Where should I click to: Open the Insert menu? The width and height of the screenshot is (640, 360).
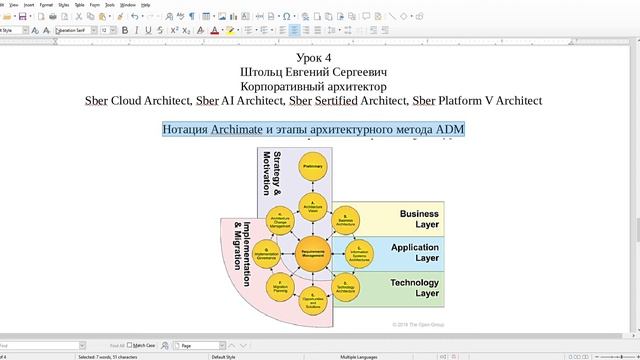coord(29,5)
